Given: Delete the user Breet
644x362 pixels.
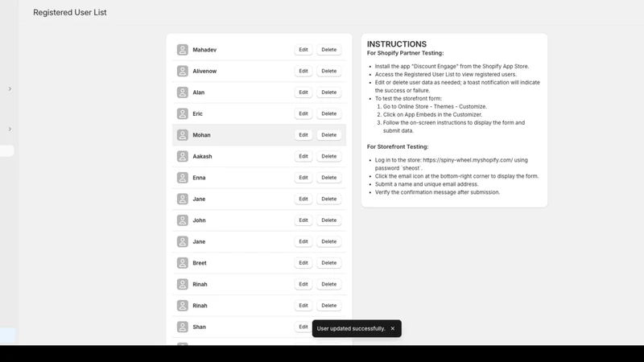Looking at the screenshot, I should pos(329,263).
